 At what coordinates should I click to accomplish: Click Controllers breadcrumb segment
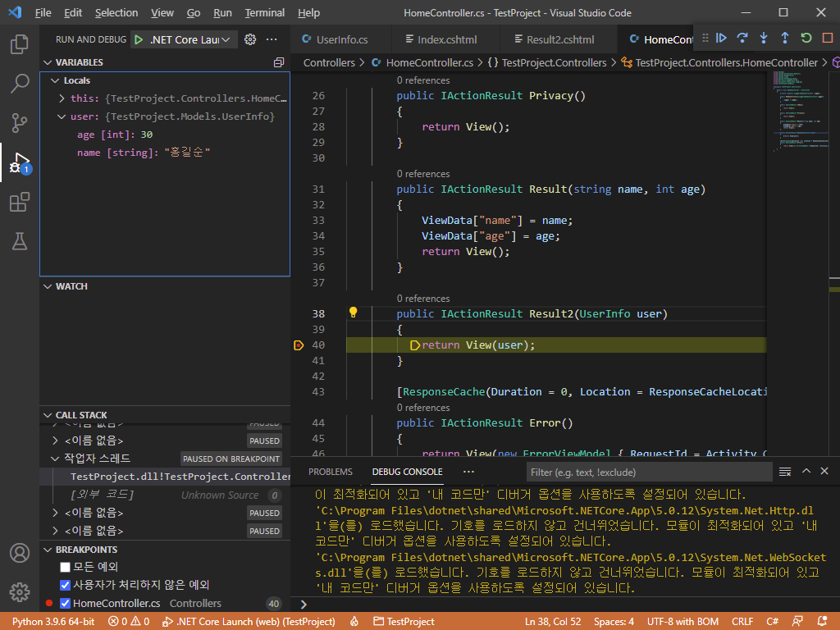(329, 62)
